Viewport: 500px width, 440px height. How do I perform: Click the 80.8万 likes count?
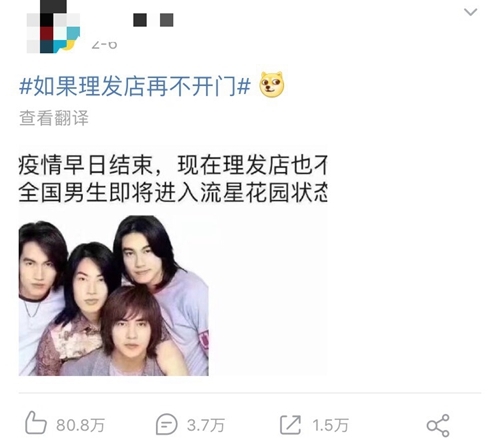tap(80, 425)
